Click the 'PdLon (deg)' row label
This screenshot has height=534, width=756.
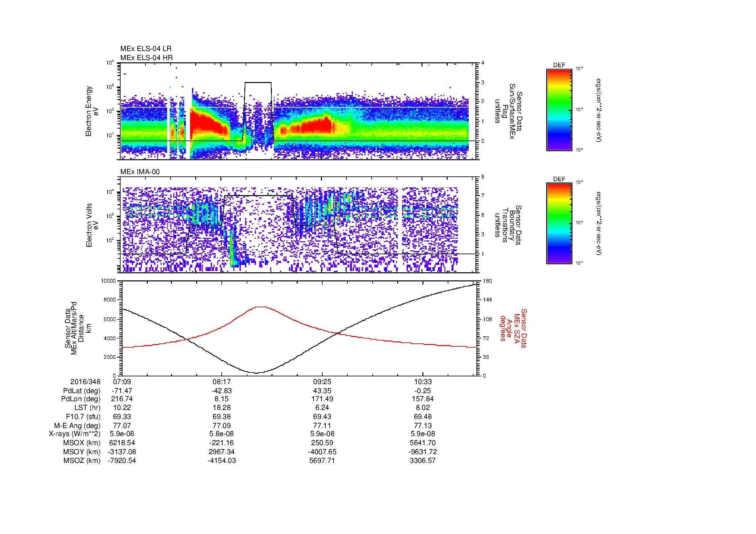(81, 399)
